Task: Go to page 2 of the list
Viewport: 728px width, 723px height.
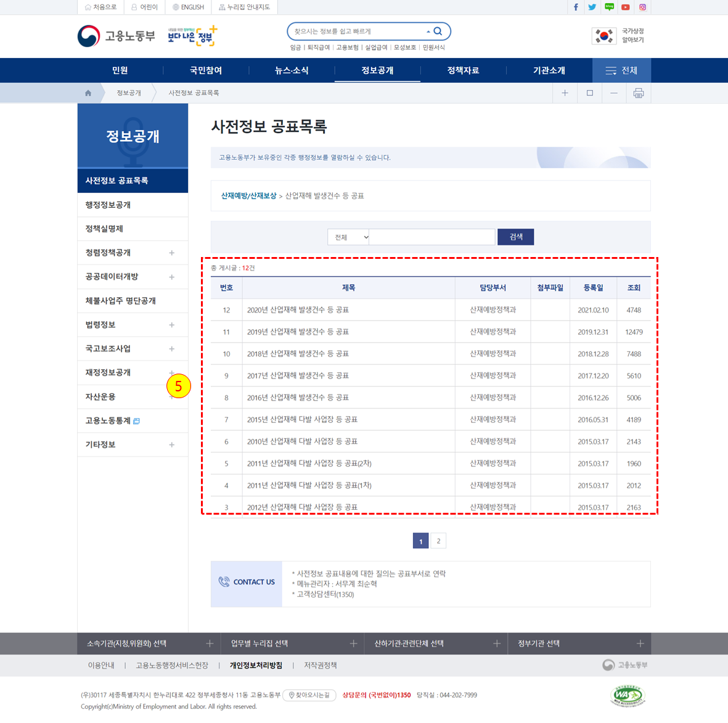Action: [438, 541]
